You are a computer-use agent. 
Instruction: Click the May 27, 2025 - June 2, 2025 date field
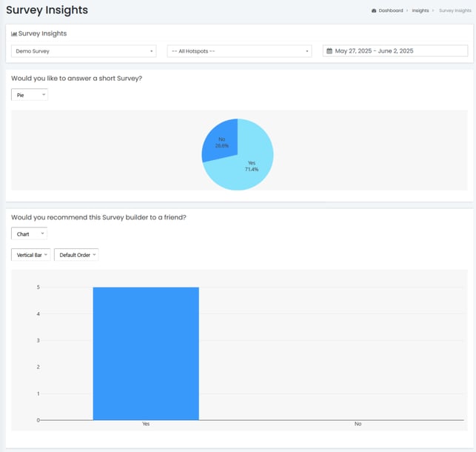point(395,51)
